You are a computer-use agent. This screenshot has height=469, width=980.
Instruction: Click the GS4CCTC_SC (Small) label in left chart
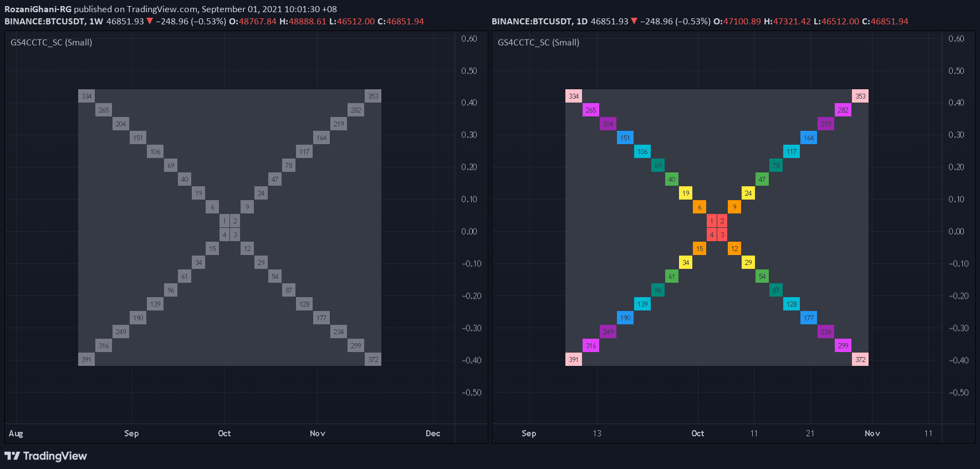click(x=51, y=42)
